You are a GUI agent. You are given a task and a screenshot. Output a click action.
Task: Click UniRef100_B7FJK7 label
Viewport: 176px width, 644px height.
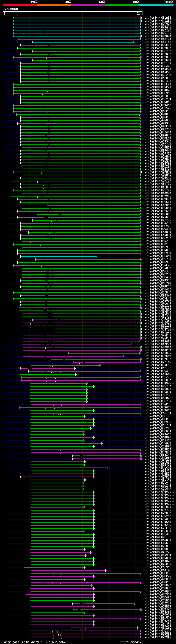coord(158,81)
